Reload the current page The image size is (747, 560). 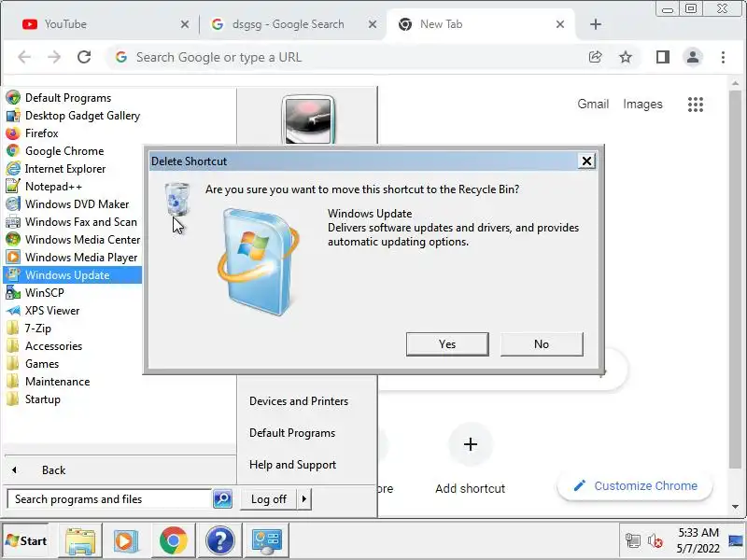[84, 57]
